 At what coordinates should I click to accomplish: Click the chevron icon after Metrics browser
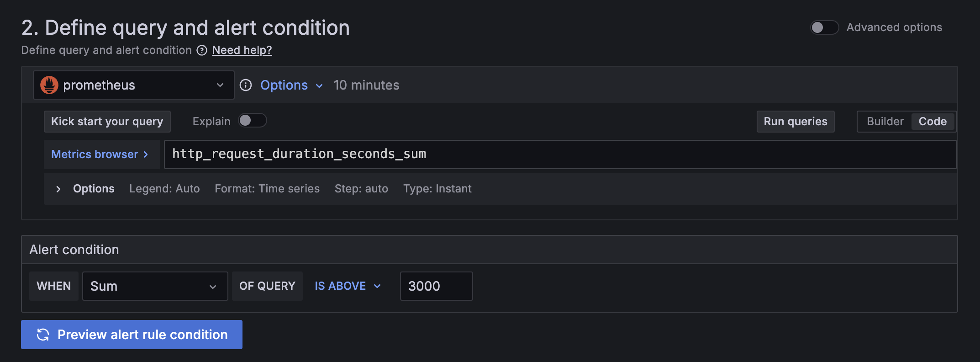[146, 154]
